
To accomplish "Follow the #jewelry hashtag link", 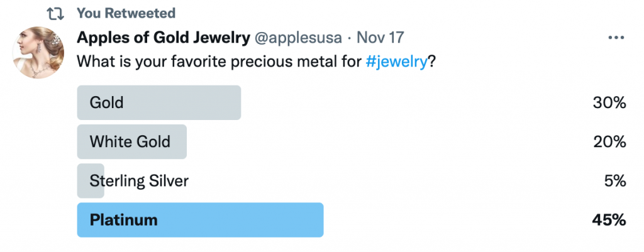I will pyautogui.click(x=396, y=62).
